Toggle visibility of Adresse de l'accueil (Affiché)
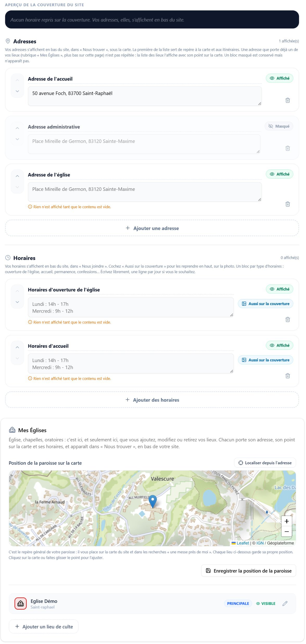306x644 pixels. [280, 78]
